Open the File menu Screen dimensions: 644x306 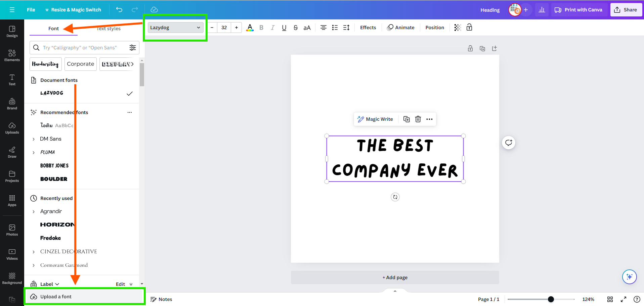(x=31, y=10)
